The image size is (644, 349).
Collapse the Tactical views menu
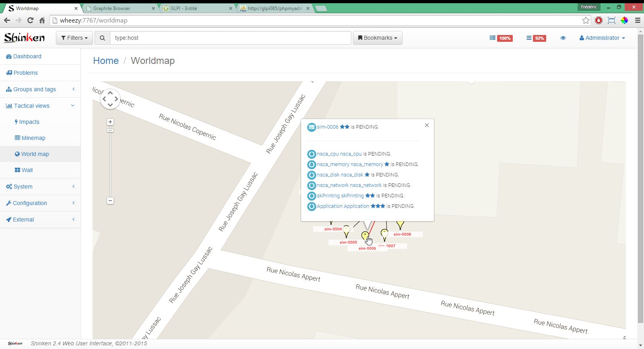(40, 106)
